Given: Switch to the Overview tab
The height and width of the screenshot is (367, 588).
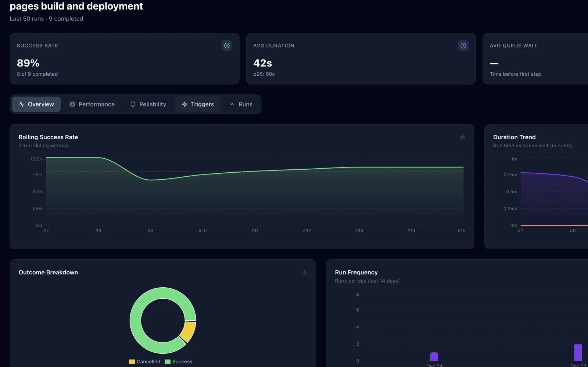Looking at the screenshot, I should [36, 104].
